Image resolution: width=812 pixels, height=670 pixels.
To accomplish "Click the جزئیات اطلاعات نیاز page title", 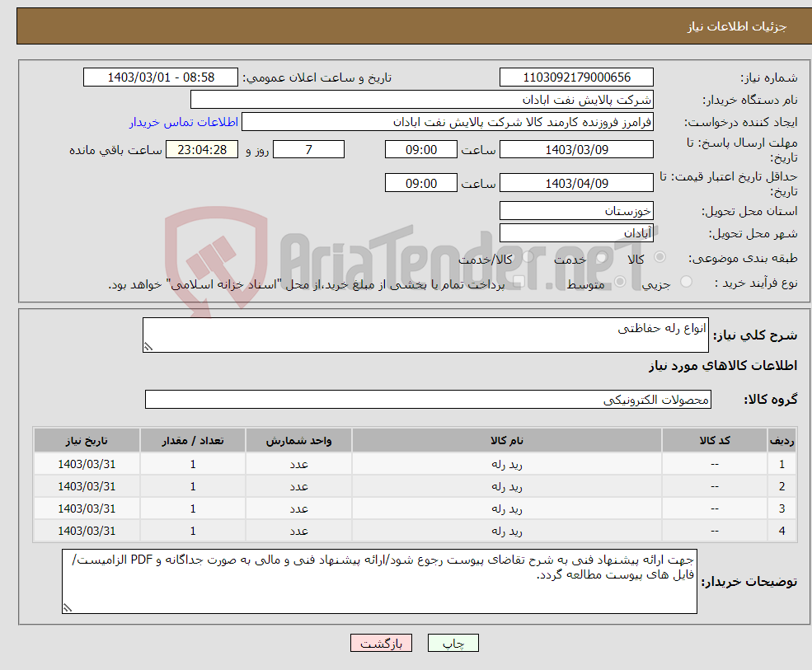I will coord(736,26).
